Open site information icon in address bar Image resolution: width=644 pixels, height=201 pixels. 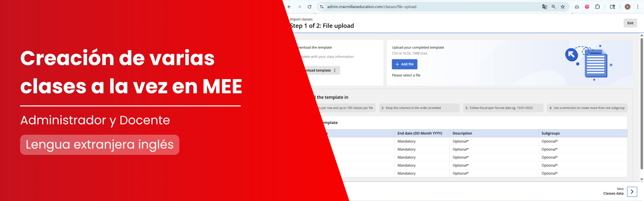[321, 7]
